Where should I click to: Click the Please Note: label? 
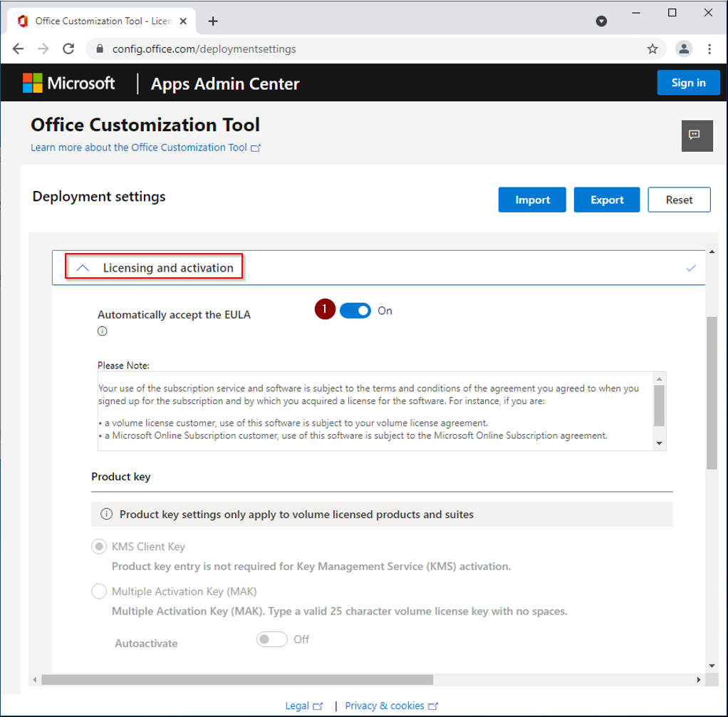coord(123,365)
